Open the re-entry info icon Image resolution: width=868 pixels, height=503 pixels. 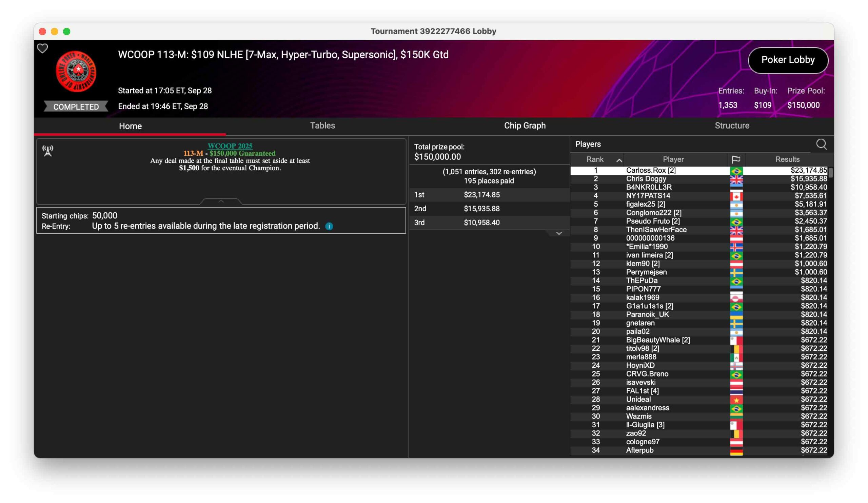click(329, 226)
